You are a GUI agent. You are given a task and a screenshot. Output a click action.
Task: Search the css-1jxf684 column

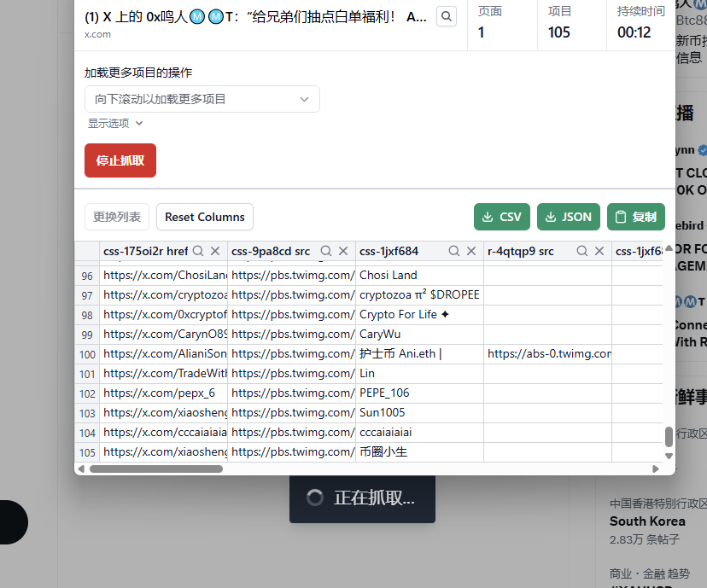(454, 251)
